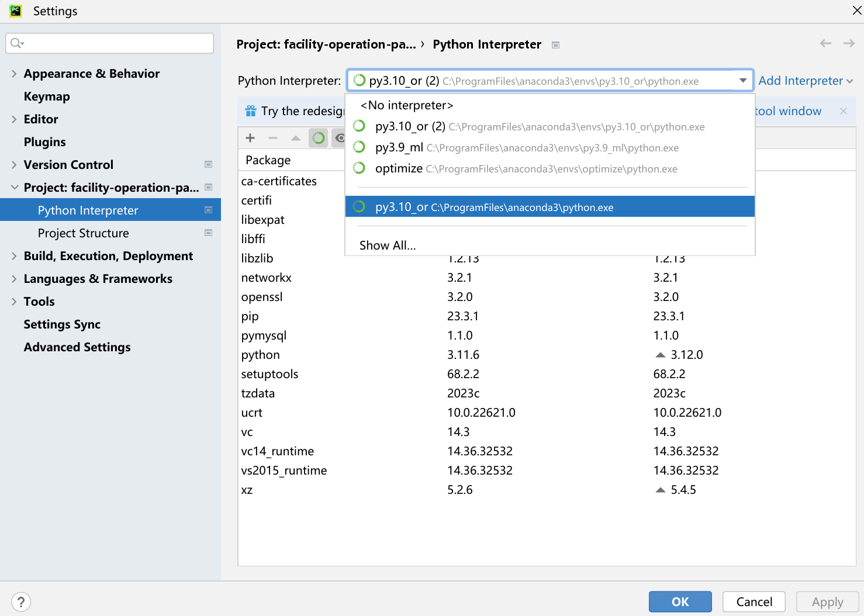864x616 pixels.
Task: Choose the py3.9_ml interpreter option
Action: (x=549, y=147)
